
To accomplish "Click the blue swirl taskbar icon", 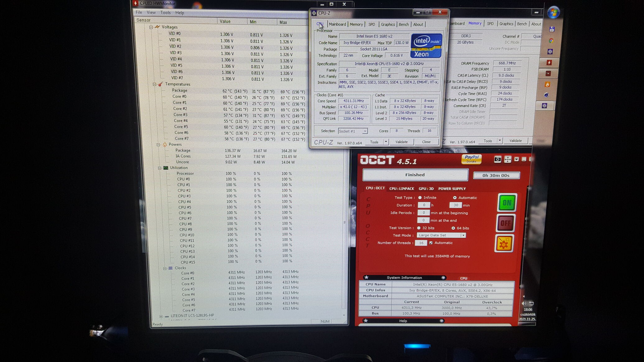I will 546,95.
